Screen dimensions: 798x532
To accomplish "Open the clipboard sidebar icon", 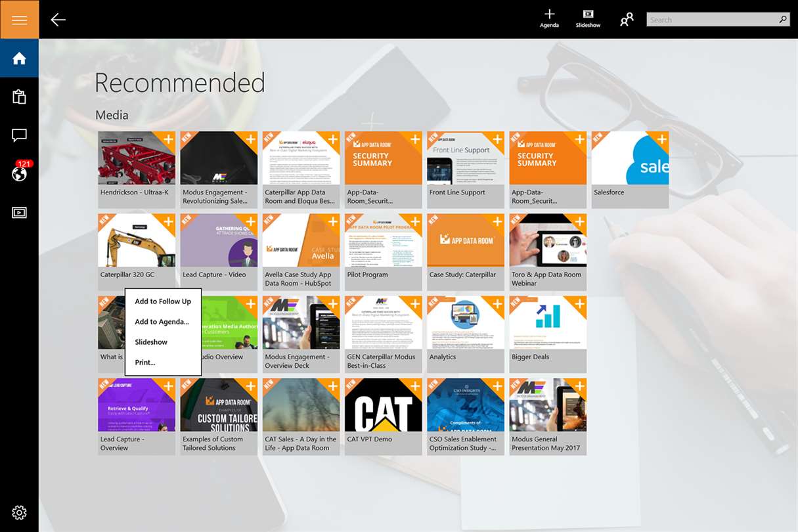I will [19, 97].
